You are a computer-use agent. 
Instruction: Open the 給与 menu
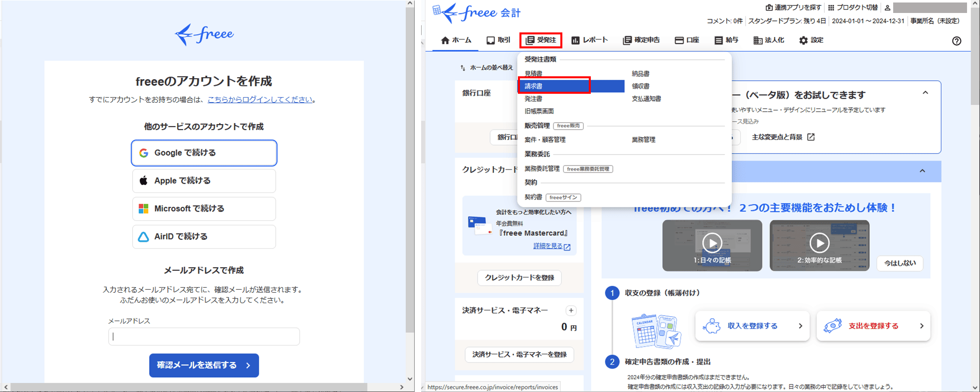coord(726,40)
